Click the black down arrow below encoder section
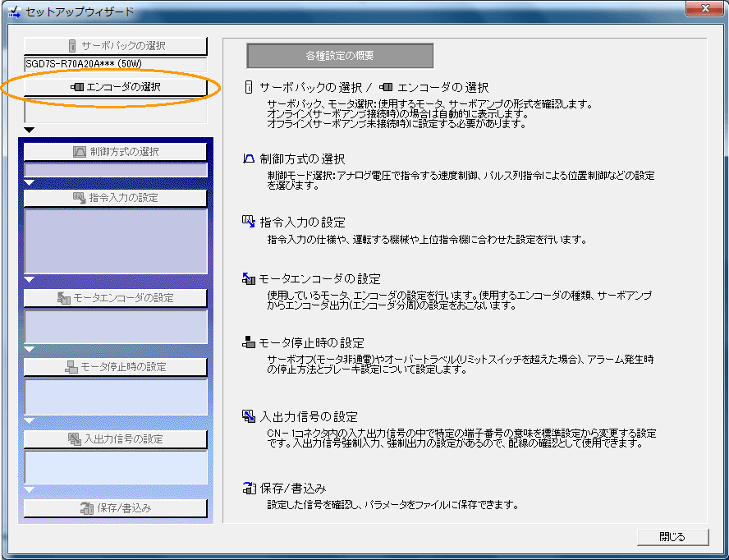 click(30, 130)
